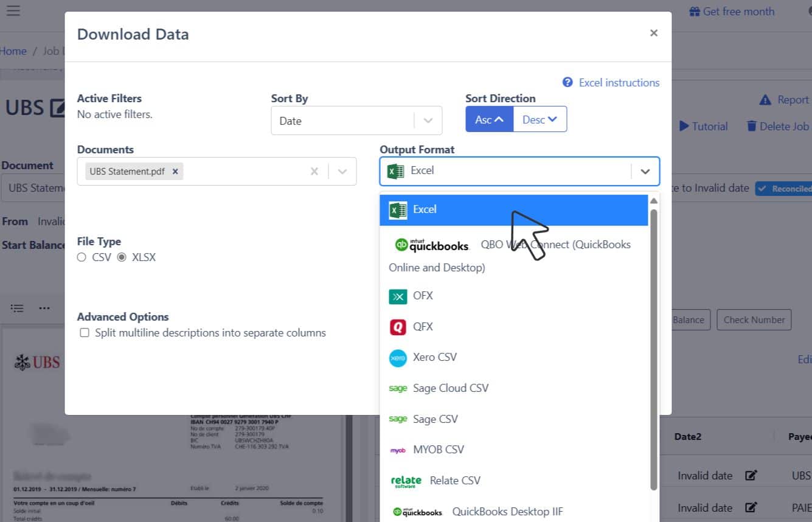812x522 pixels.
Task: Clear all selected documents
Action: (x=314, y=172)
